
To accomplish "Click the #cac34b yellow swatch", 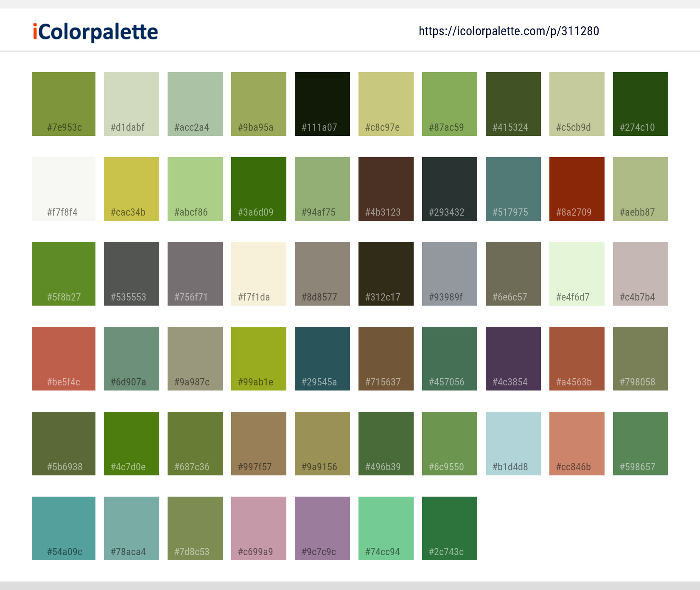I will [x=131, y=188].
